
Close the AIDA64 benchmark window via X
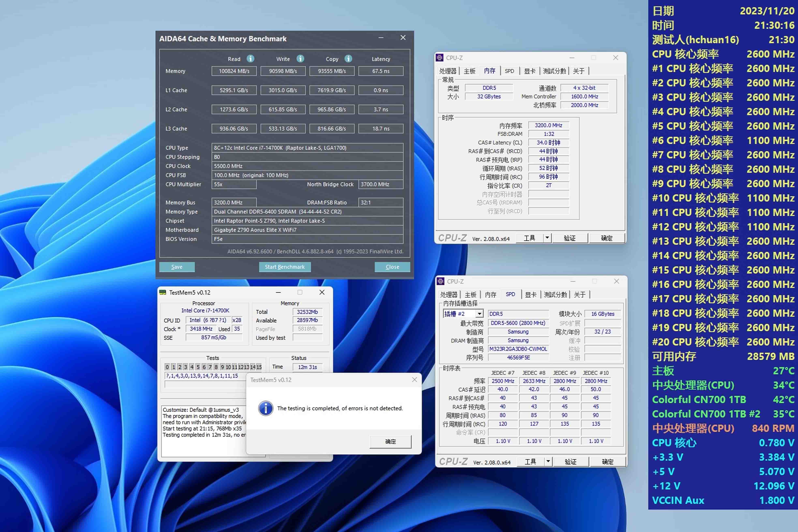coord(403,38)
